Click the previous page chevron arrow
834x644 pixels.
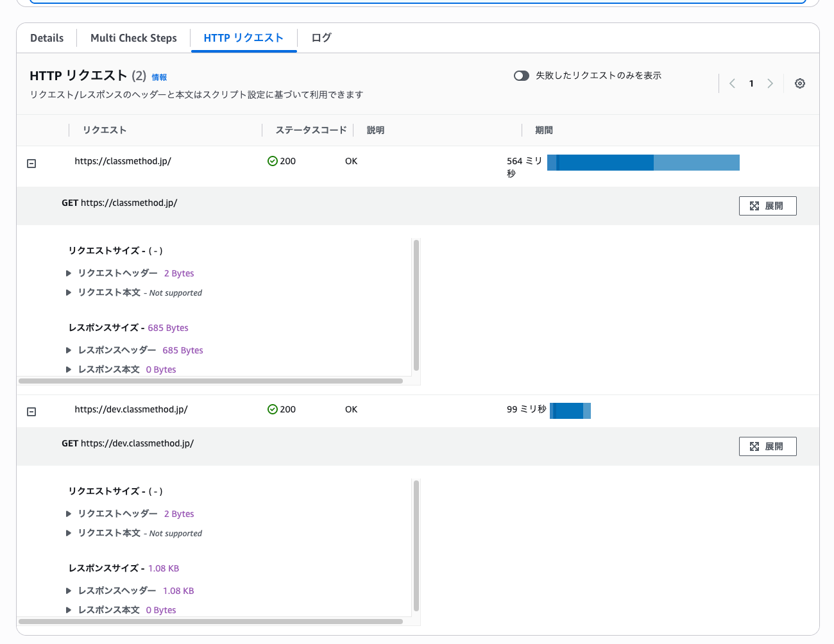pos(732,83)
